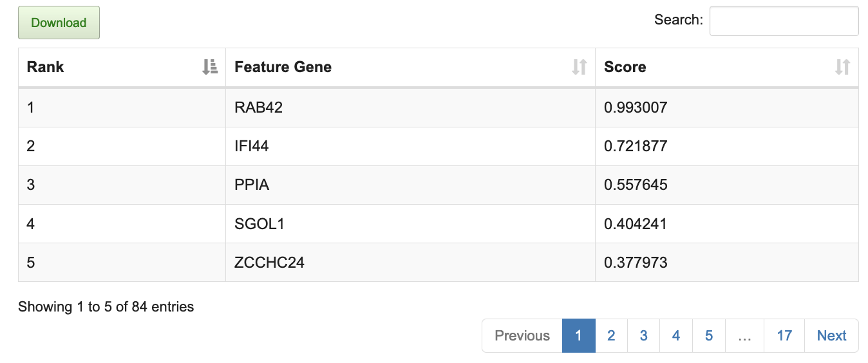Focus the Search input field

[x=784, y=21]
